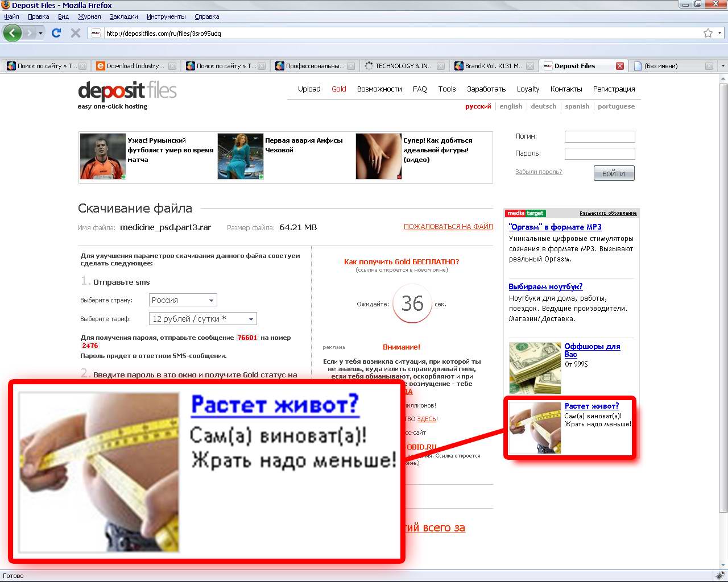Click the Забыли пароль? link
This screenshot has height=582, width=728.
click(x=539, y=172)
